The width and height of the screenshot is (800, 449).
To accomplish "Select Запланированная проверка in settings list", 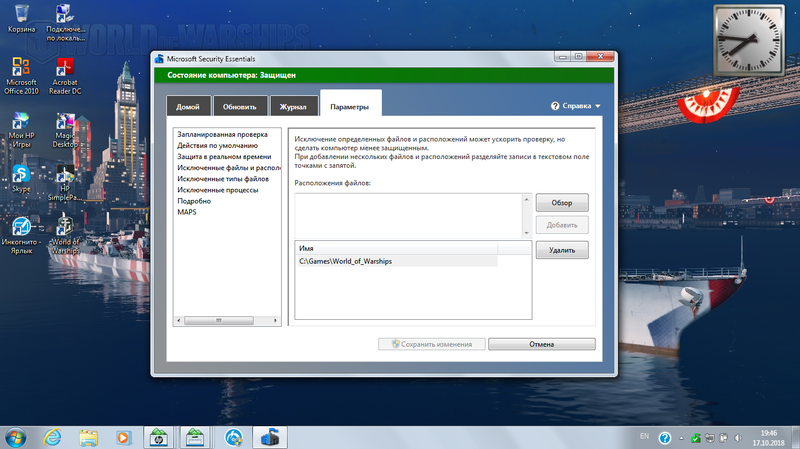I will [x=222, y=134].
